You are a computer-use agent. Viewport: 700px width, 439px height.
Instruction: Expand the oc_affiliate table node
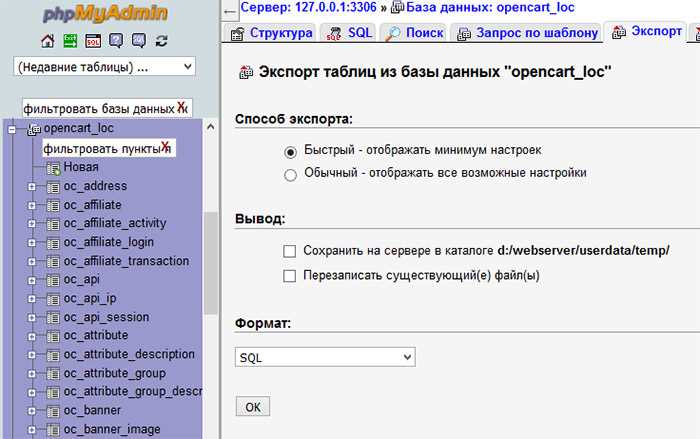[32, 206]
